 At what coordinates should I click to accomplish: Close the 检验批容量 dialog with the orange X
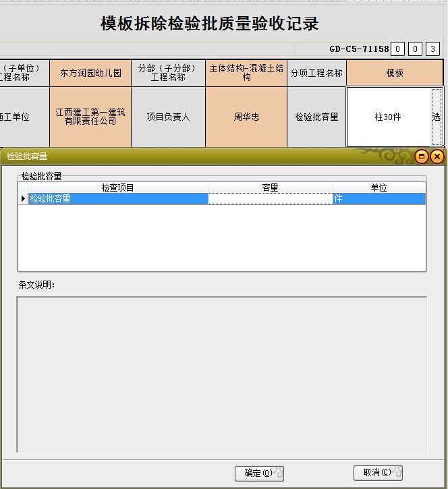coord(437,156)
